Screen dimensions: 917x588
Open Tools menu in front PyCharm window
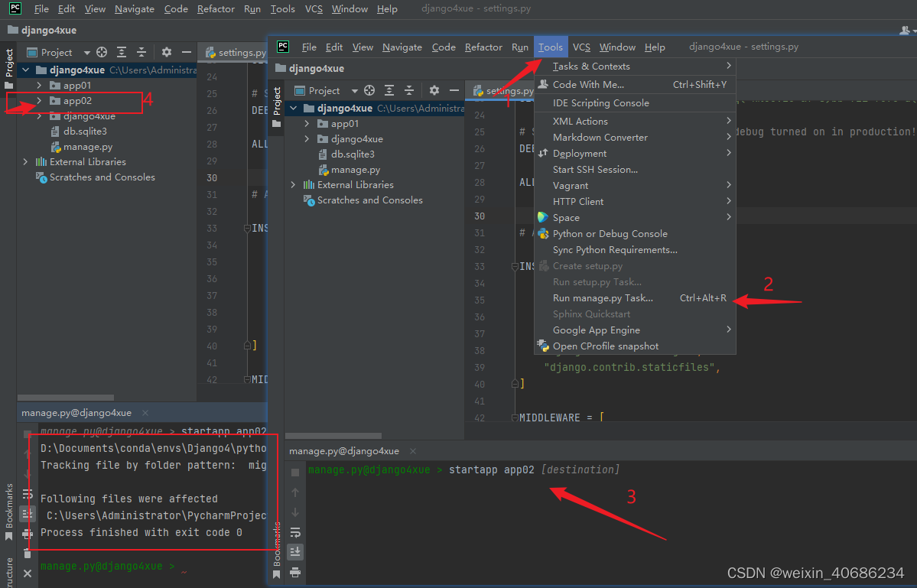click(550, 47)
